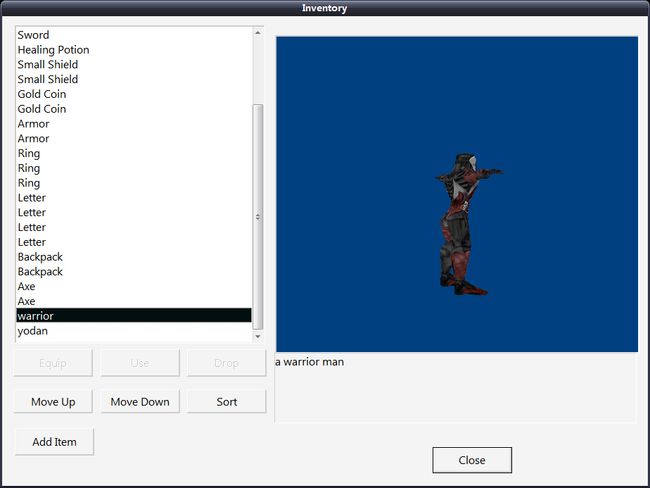Select the Healing Potion item
Image resolution: width=650 pixels, height=488 pixels.
[134, 50]
